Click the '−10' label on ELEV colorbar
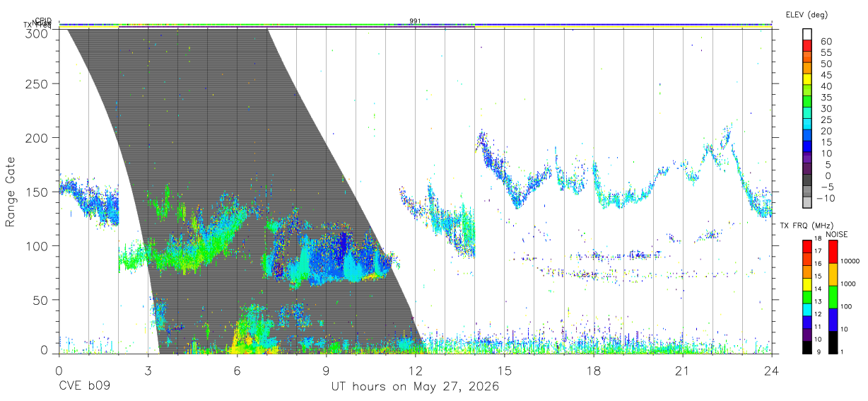868x401 pixels. [826, 198]
